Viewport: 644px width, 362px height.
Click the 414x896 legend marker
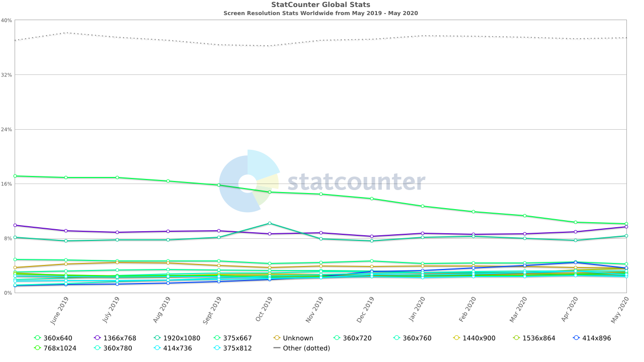(576, 338)
